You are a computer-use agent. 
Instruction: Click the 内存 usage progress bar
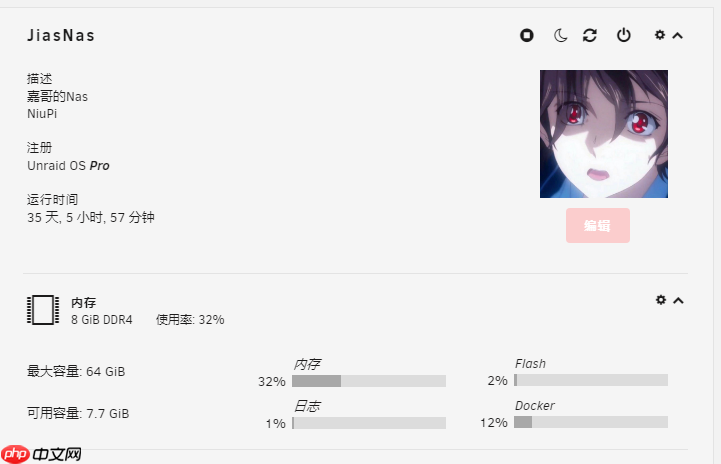click(x=369, y=381)
